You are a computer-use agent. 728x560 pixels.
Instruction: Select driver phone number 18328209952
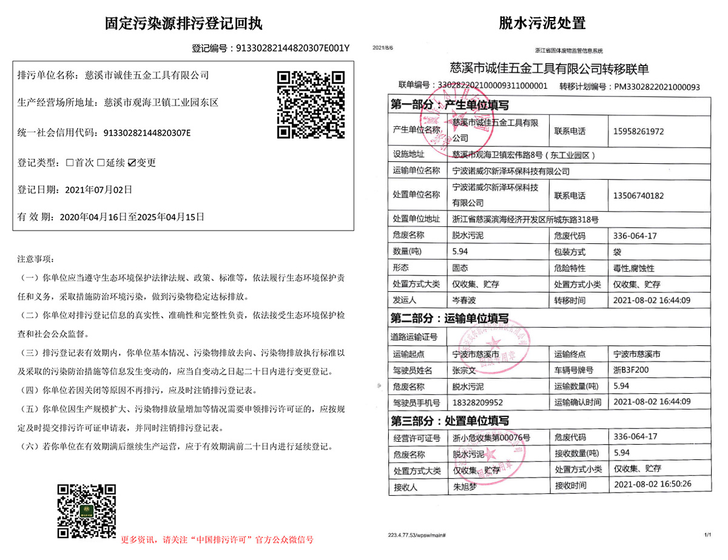point(477,402)
